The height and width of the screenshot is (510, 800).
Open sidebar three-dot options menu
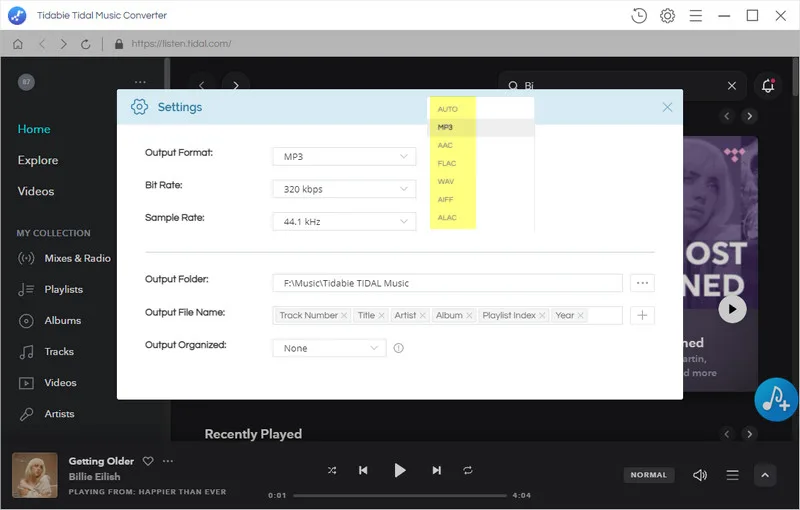coord(140,82)
